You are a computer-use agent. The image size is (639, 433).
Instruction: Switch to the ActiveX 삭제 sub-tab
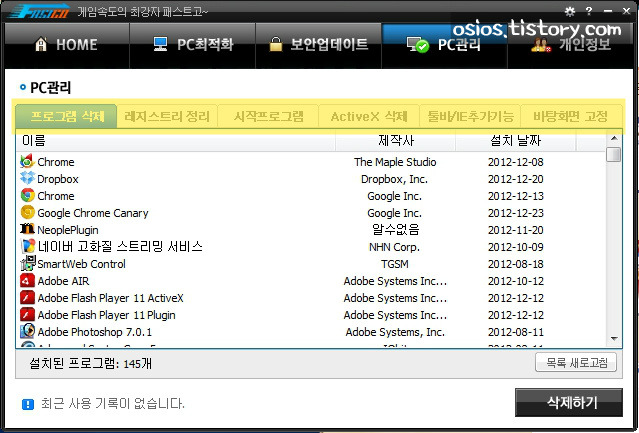pos(369,116)
